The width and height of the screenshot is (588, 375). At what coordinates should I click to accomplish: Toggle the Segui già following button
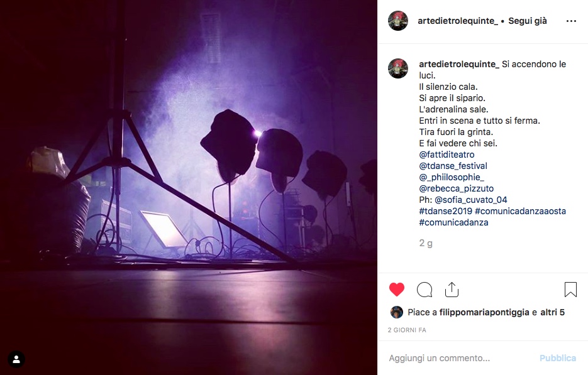click(x=527, y=21)
